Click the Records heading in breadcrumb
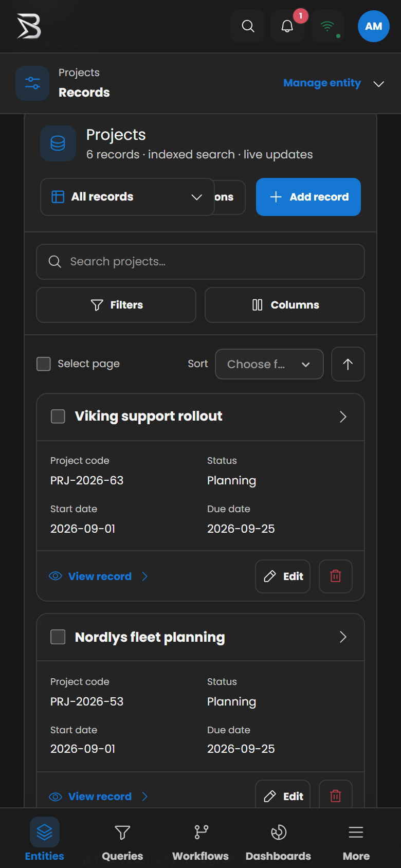The width and height of the screenshot is (401, 868). (x=84, y=93)
